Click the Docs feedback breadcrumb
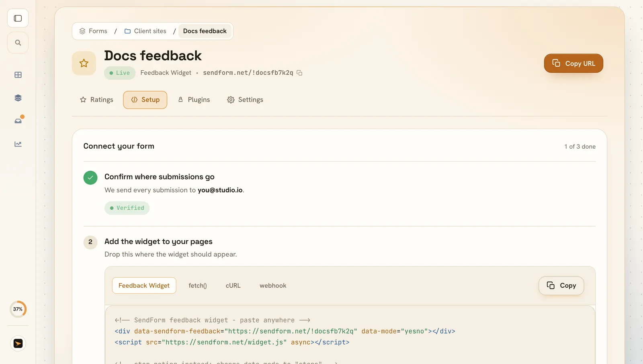This screenshot has height=364, width=643. coord(205,31)
